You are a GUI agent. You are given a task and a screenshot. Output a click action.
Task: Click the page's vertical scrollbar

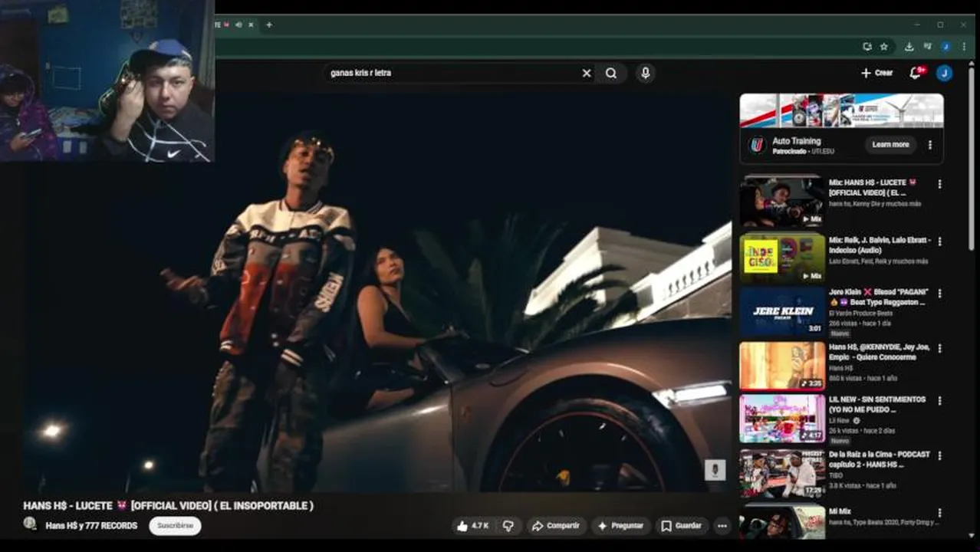[x=972, y=160]
